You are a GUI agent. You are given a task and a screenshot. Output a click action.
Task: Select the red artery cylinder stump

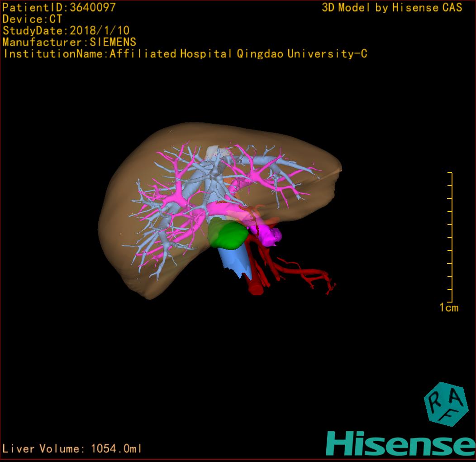(256, 287)
